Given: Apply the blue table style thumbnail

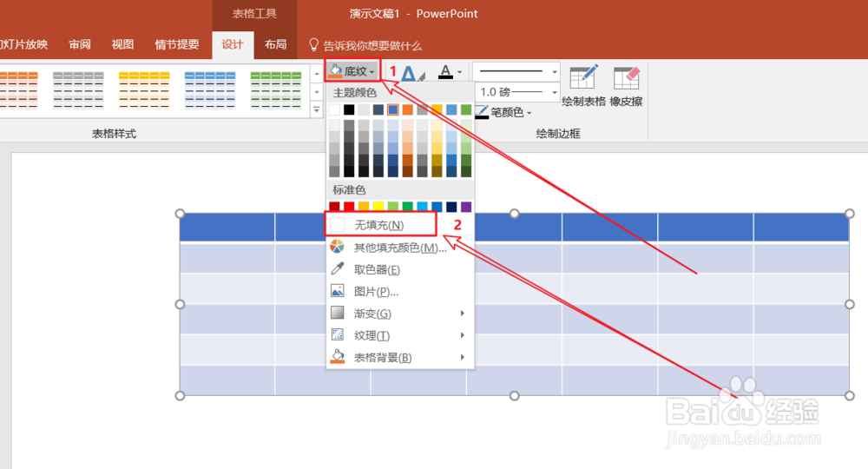Looking at the screenshot, I should (210, 90).
